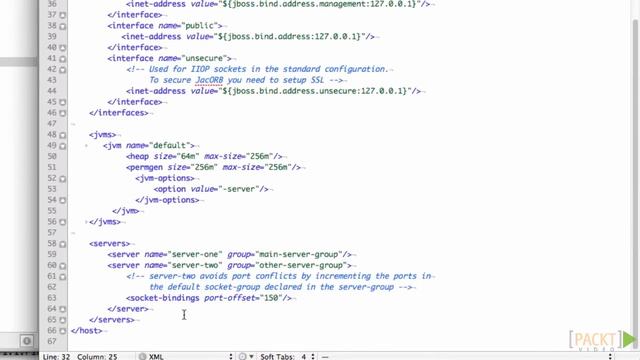Fold the server-two comment at line 61

pyautogui.click(x=62, y=277)
